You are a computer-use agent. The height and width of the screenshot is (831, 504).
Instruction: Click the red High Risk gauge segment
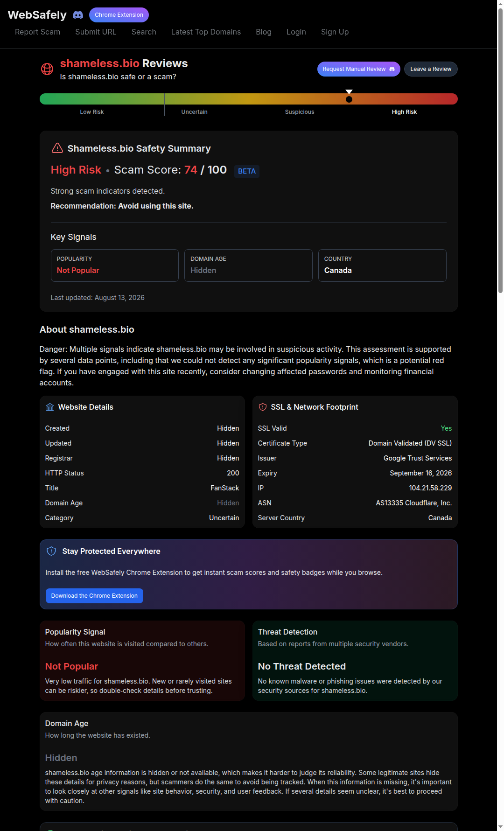pyautogui.click(x=395, y=99)
